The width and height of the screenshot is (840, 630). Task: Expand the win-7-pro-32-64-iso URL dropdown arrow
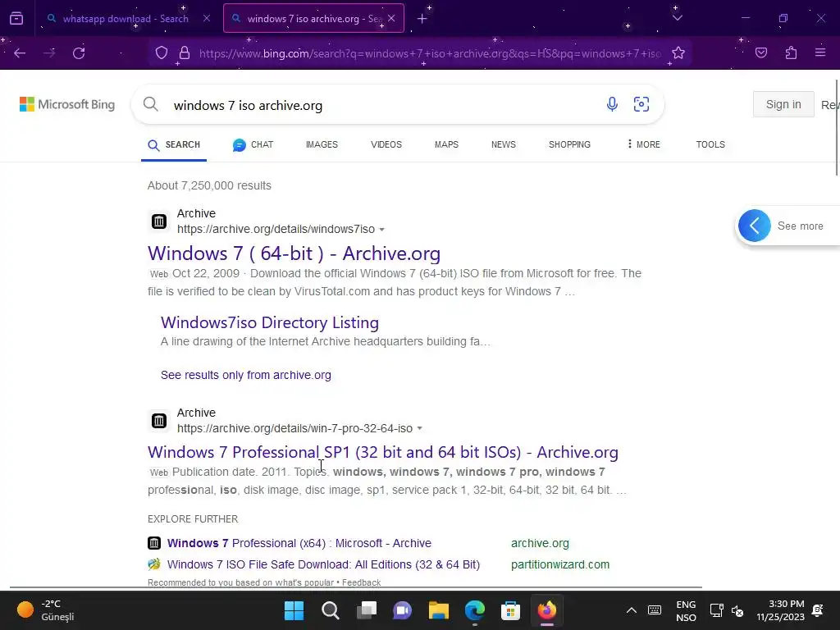coord(419,428)
